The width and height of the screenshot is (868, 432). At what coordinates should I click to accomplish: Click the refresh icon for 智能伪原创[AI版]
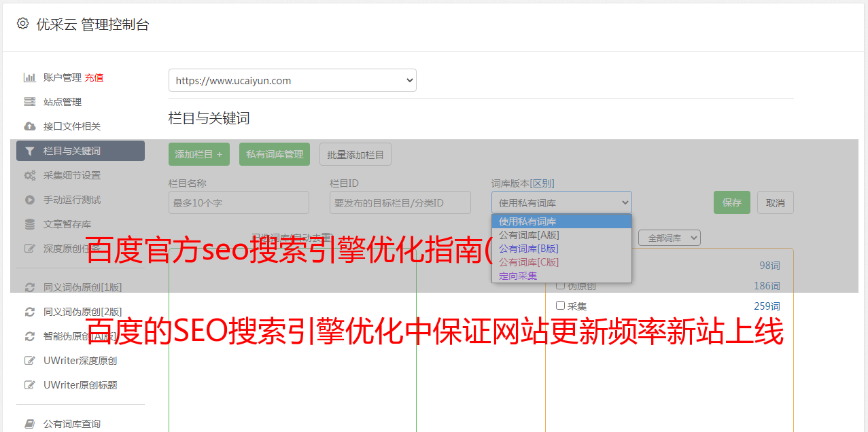pyautogui.click(x=29, y=336)
